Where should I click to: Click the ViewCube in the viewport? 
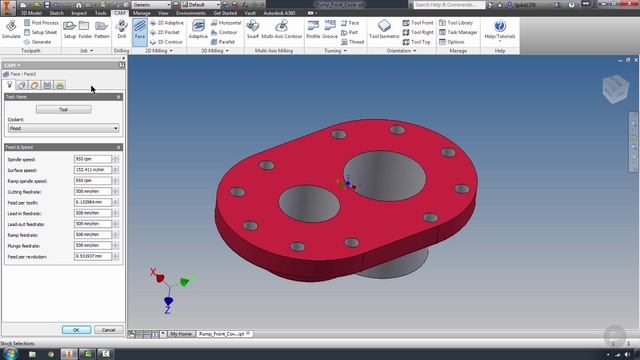[615, 88]
